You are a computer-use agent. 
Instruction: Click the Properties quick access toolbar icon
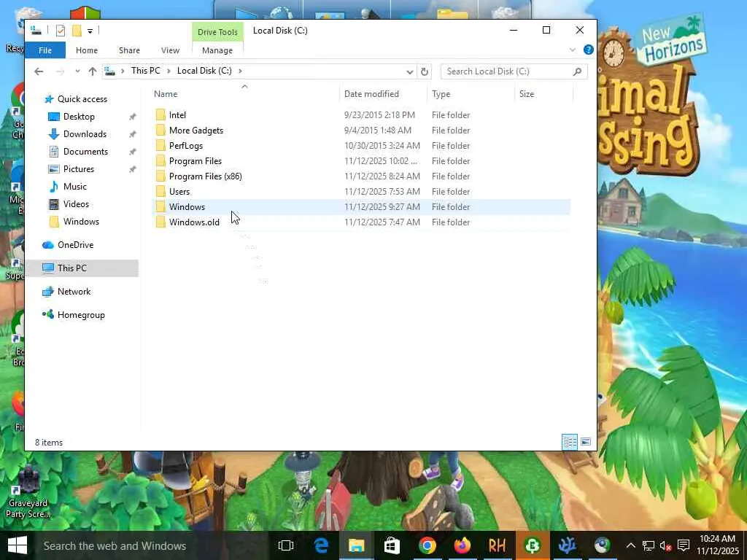(x=61, y=31)
